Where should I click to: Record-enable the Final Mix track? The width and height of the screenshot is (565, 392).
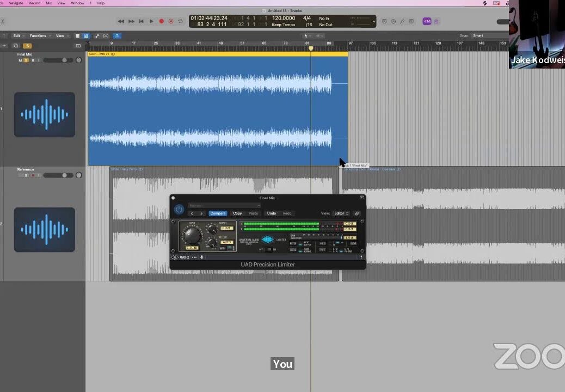click(33, 60)
